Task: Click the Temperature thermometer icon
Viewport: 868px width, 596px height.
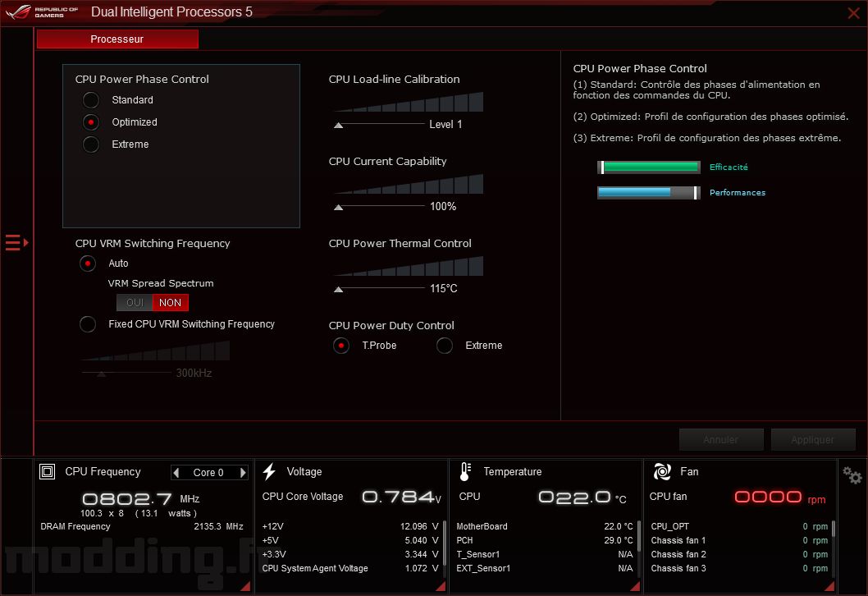Action: (x=465, y=471)
